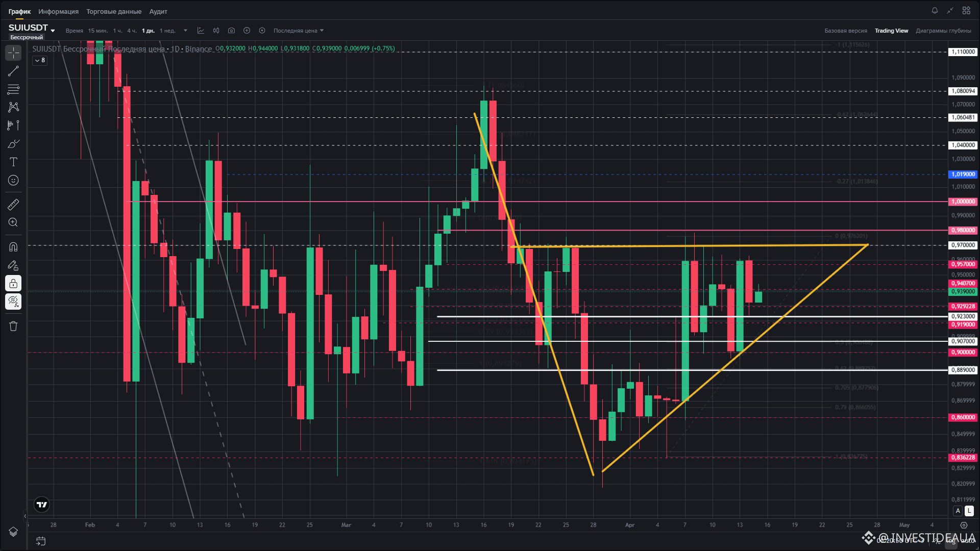Select the trend line drawing tool
This screenshot has height=551, width=980.
[13, 71]
